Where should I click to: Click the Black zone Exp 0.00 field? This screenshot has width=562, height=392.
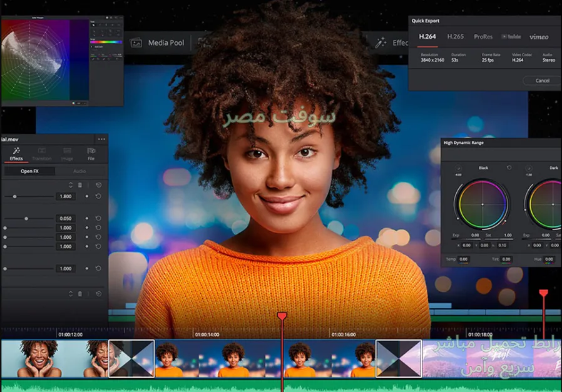click(475, 235)
